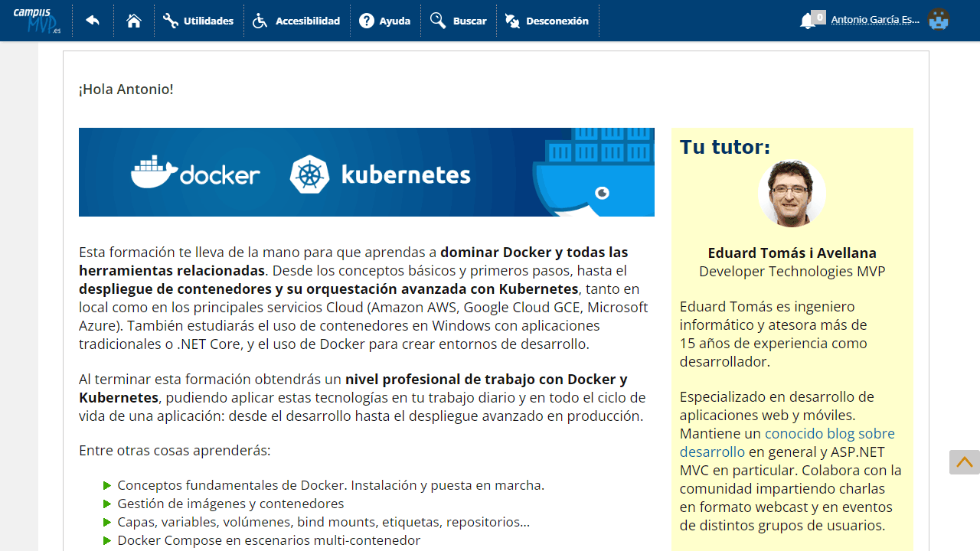
Task: Click the Utilidades wrench icon
Action: [x=171, y=21]
